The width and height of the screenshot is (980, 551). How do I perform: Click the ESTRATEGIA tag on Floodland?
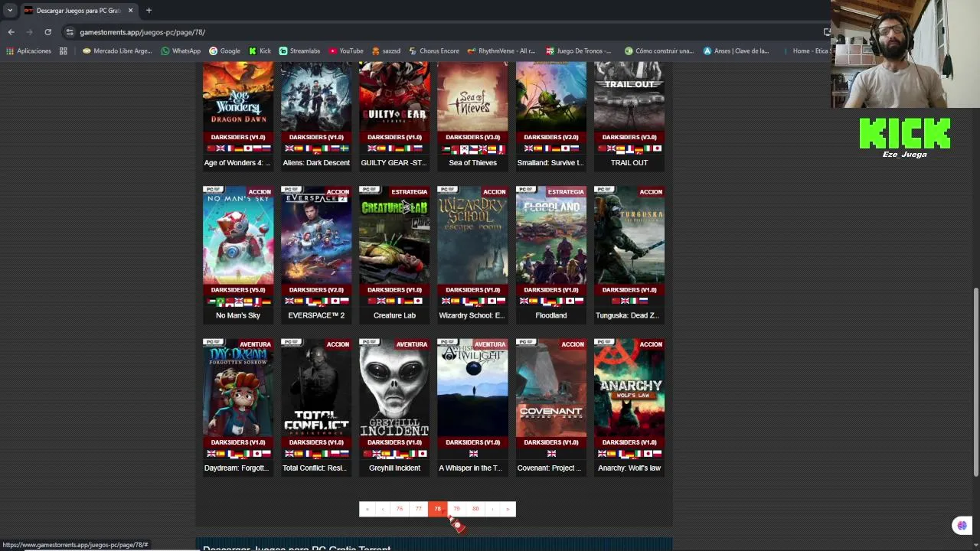(566, 192)
